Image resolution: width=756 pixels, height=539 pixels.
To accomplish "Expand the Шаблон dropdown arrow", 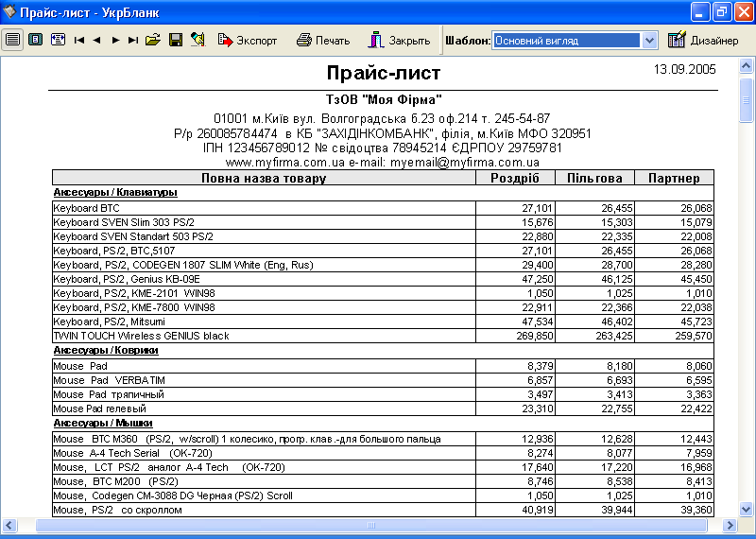I will click(x=649, y=40).
